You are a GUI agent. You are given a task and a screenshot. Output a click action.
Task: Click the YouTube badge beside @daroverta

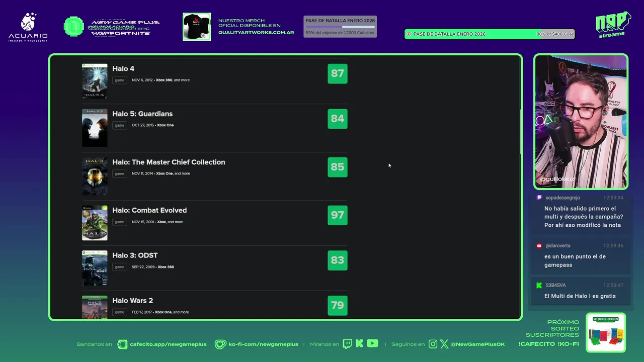pos(539,246)
